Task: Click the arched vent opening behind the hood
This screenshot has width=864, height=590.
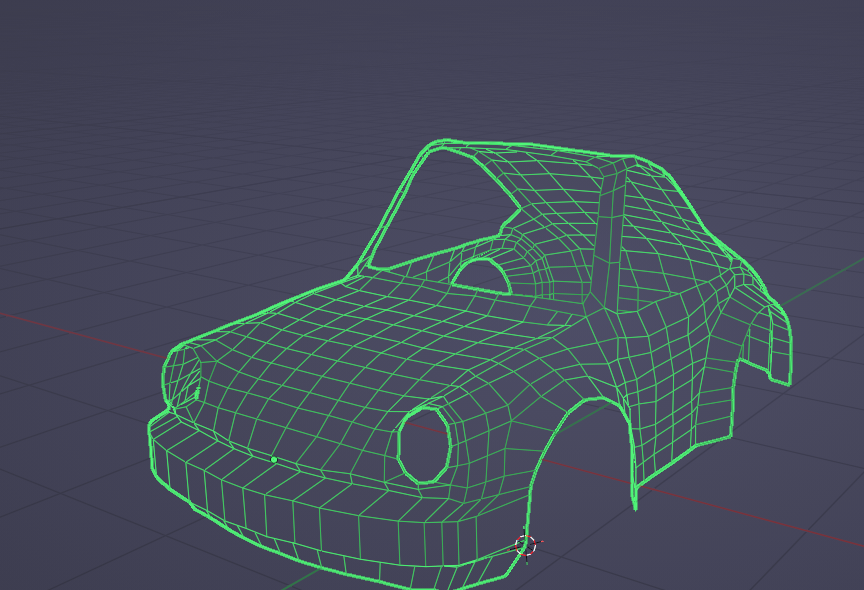Action: (x=482, y=275)
